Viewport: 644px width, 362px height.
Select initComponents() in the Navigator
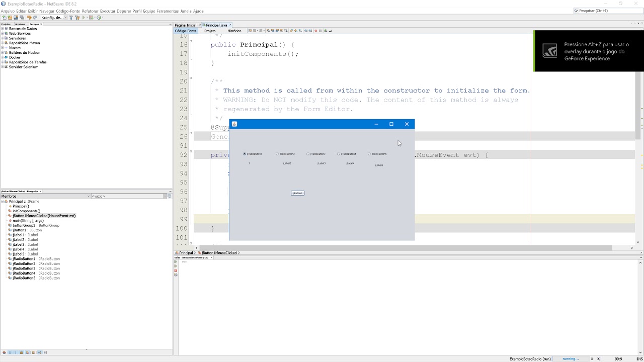(x=26, y=211)
